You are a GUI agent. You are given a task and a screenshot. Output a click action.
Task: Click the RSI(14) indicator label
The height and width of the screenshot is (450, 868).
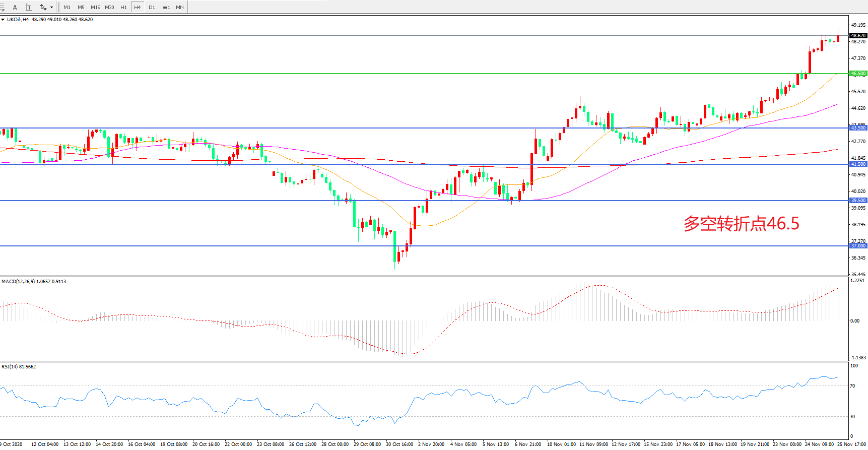(10, 366)
